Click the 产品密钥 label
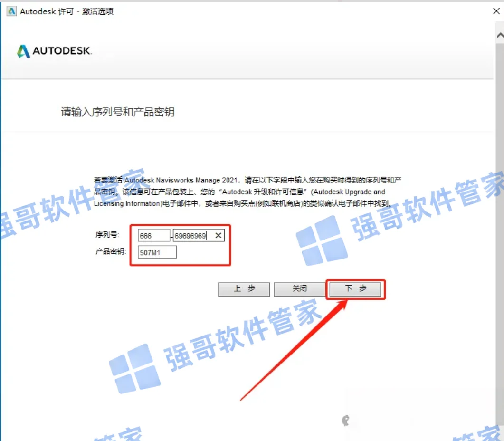 click(x=111, y=251)
